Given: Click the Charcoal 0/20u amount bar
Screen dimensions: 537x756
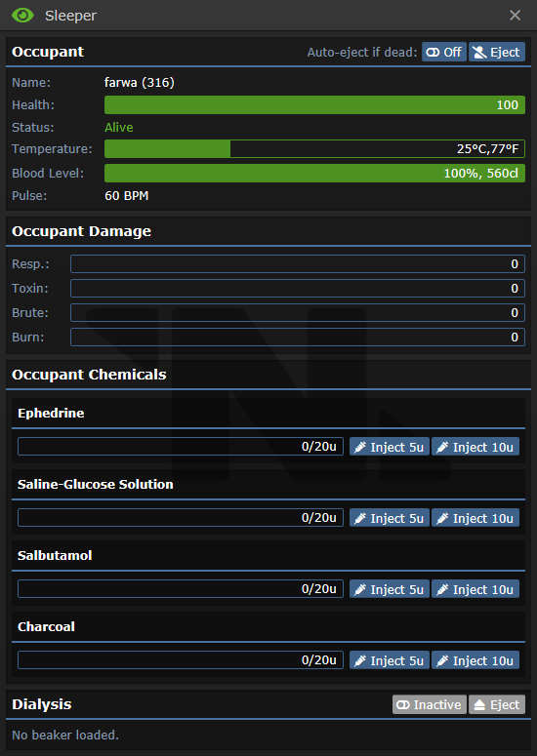Looking at the screenshot, I should point(181,660).
